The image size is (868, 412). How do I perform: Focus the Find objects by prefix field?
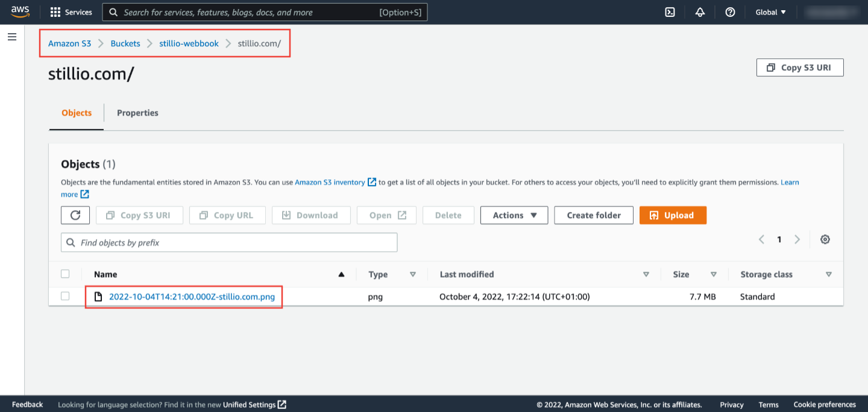click(229, 242)
